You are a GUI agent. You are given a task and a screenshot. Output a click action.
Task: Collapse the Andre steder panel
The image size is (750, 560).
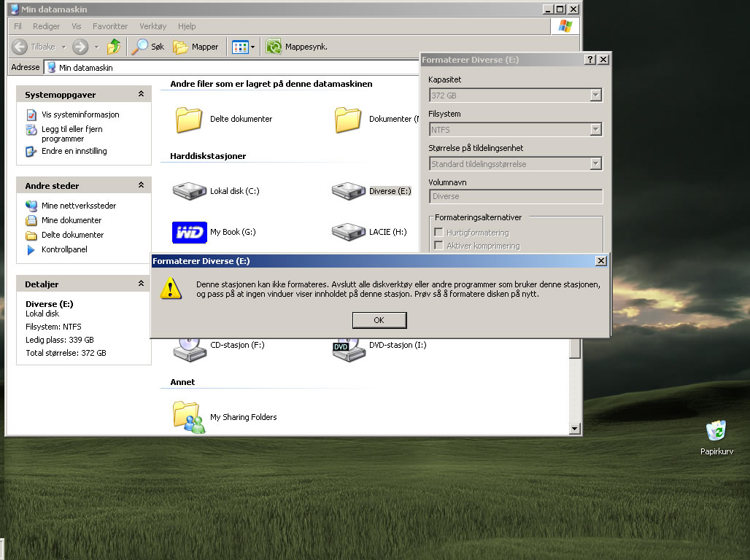tap(141, 185)
